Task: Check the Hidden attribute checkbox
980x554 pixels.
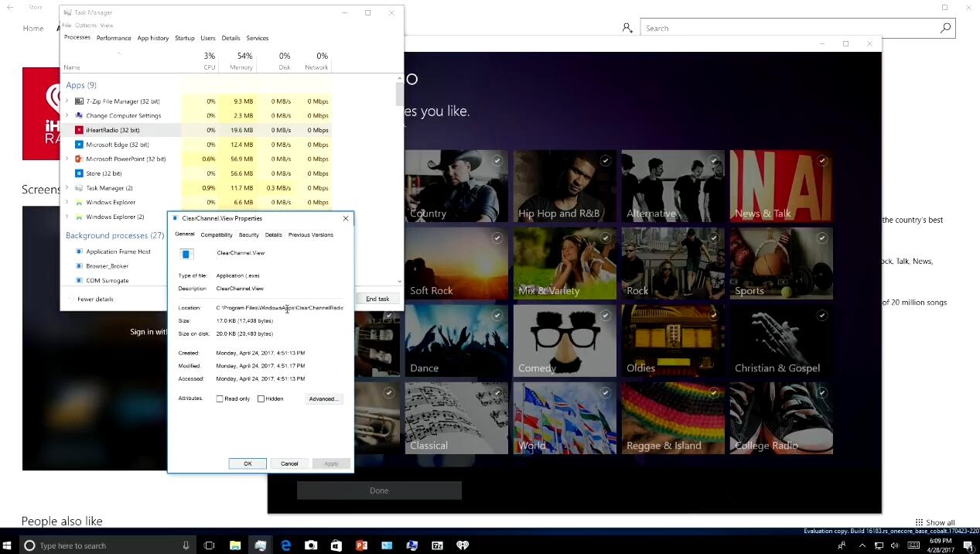Action: click(x=261, y=399)
